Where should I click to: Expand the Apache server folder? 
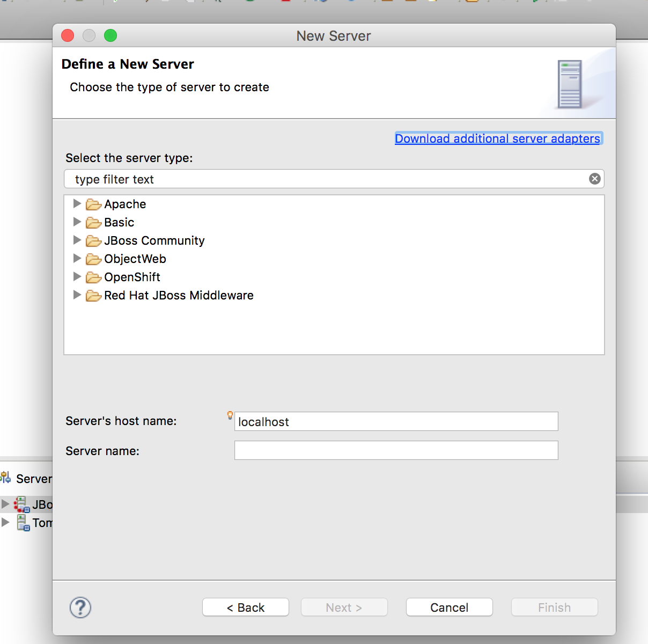(x=77, y=203)
